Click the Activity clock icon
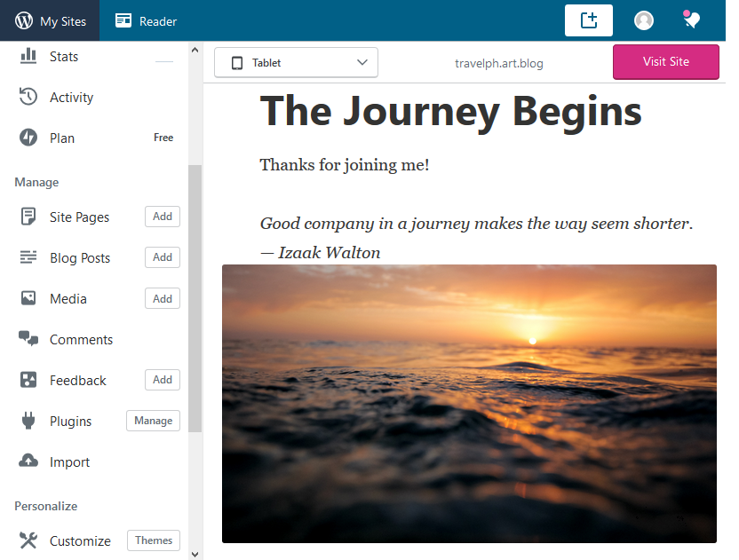Image resolution: width=739 pixels, height=560 pixels. (28, 98)
